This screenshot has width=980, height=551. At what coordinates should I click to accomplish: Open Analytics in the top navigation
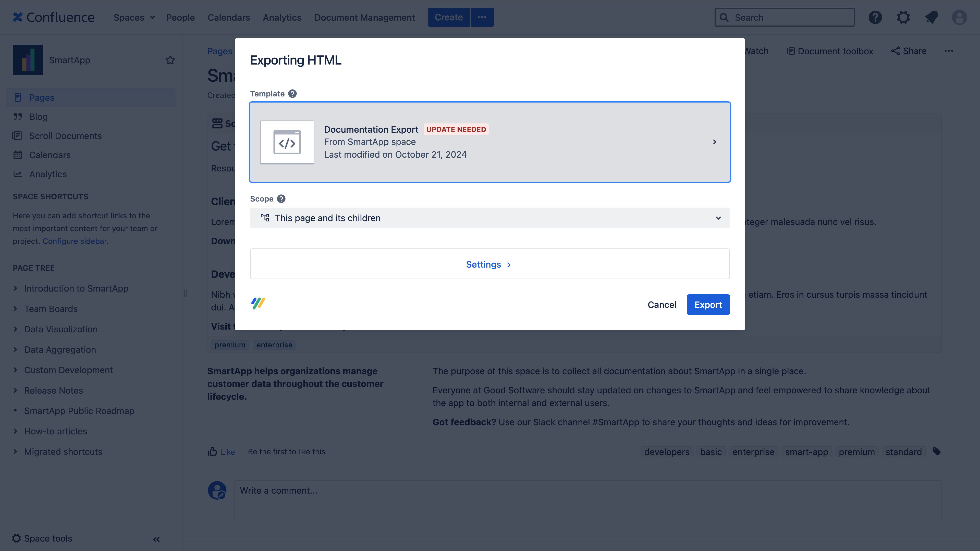[282, 18]
